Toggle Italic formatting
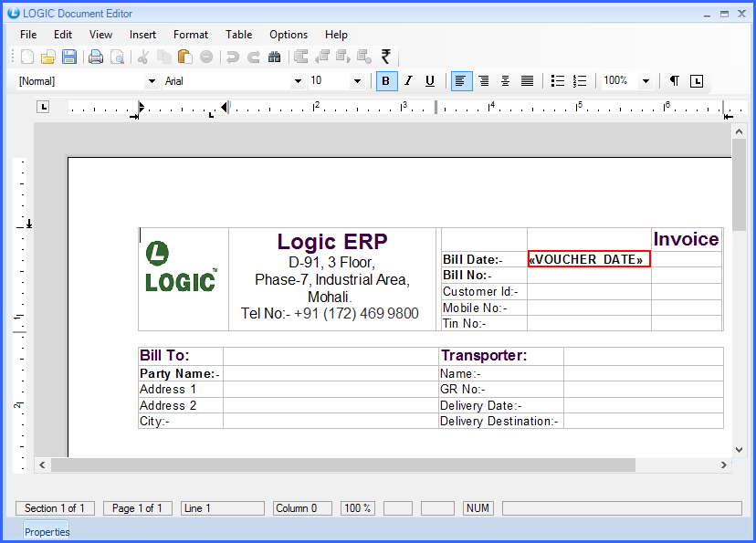 click(x=409, y=81)
